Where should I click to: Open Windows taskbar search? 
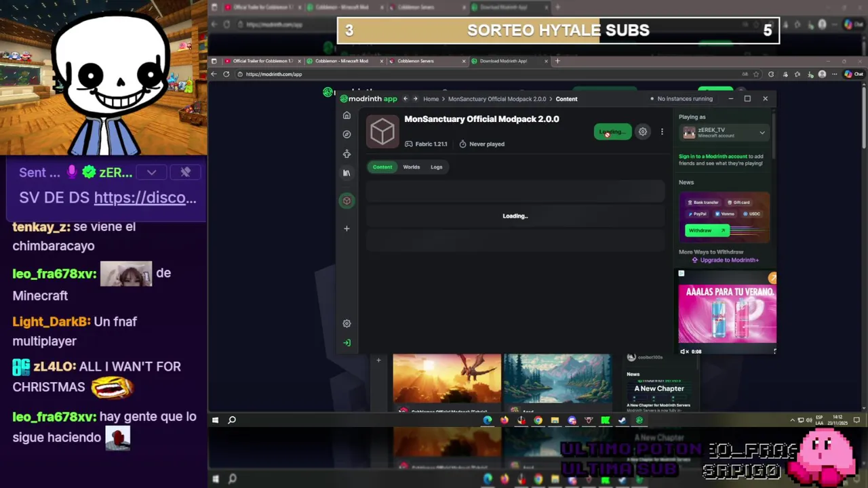click(232, 420)
